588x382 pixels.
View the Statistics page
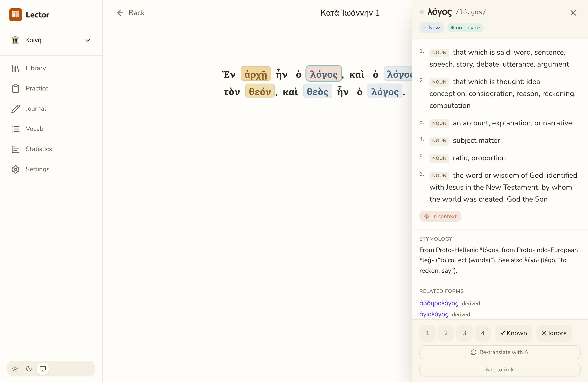[51, 149]
